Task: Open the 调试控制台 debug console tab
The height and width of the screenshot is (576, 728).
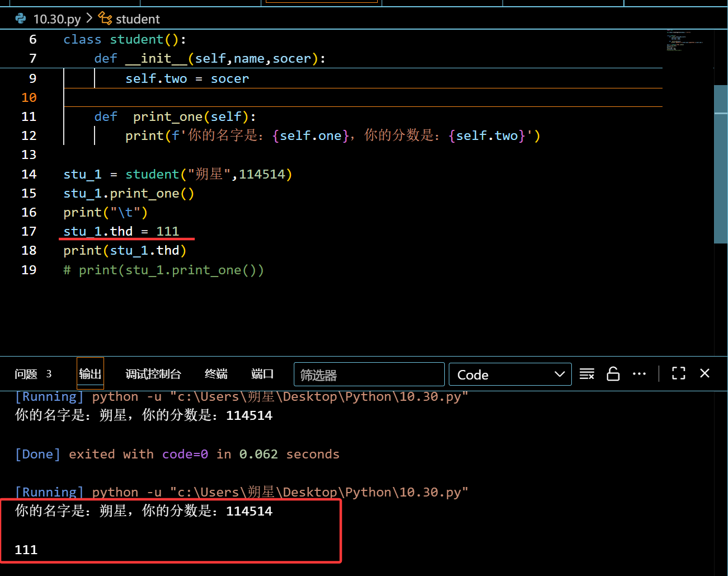Action: click(x=153, y=374)
